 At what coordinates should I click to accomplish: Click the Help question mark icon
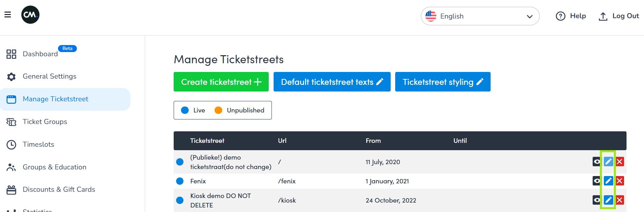click(560, 16)
